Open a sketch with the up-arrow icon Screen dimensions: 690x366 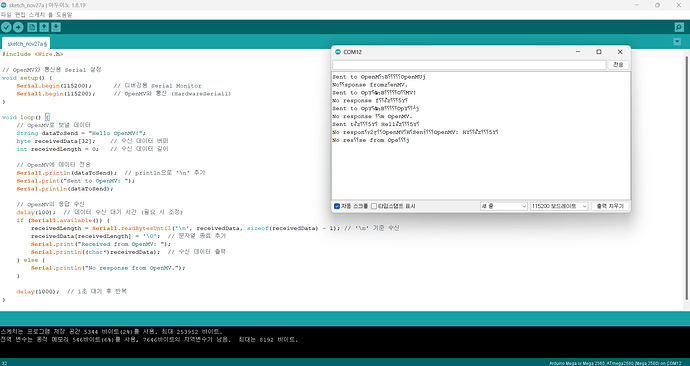(x=44, y=27)
